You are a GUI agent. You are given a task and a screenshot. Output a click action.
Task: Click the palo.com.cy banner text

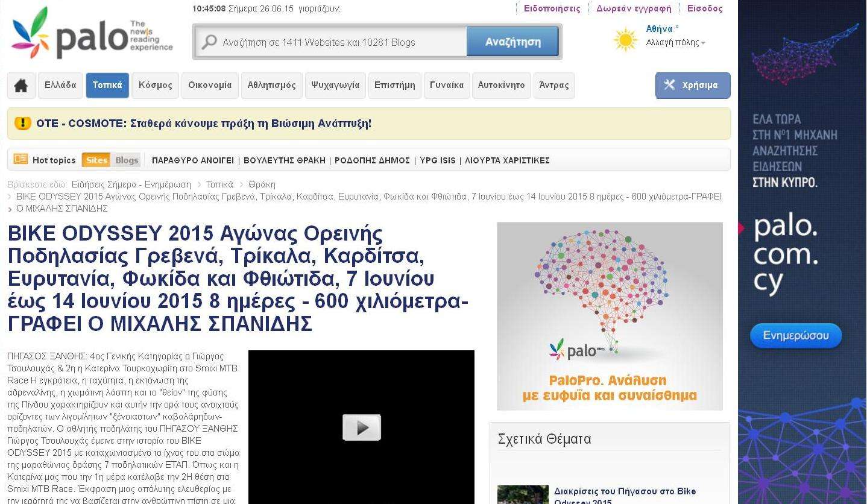pyautogui.click(x=786, y=253)
